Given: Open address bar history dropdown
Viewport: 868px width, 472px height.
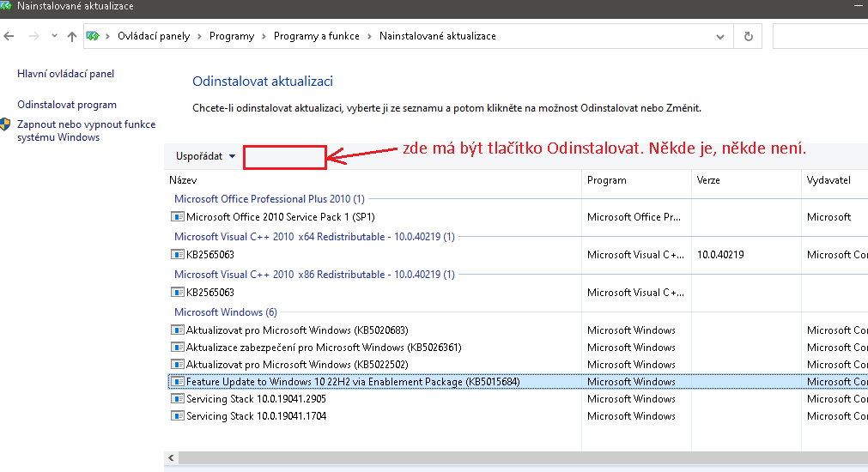Looking at the screenshot, I should click(719, 37).
